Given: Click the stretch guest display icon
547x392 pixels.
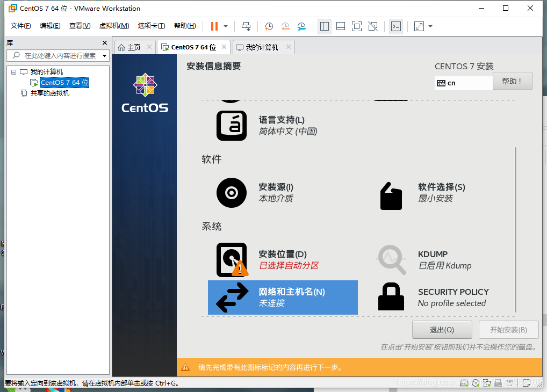Looking at the screenshot, I should pos(419,26).
